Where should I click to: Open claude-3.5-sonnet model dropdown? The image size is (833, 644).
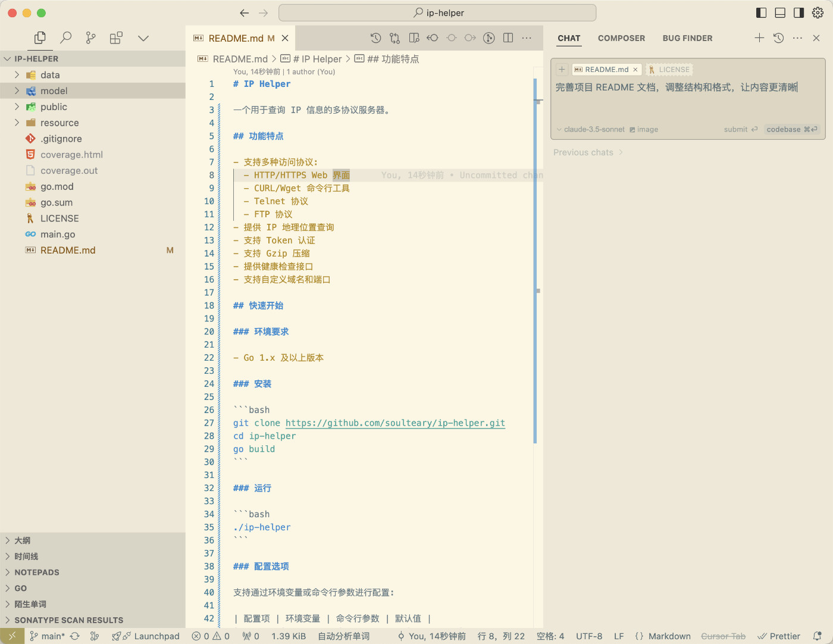tap(591, 129)
